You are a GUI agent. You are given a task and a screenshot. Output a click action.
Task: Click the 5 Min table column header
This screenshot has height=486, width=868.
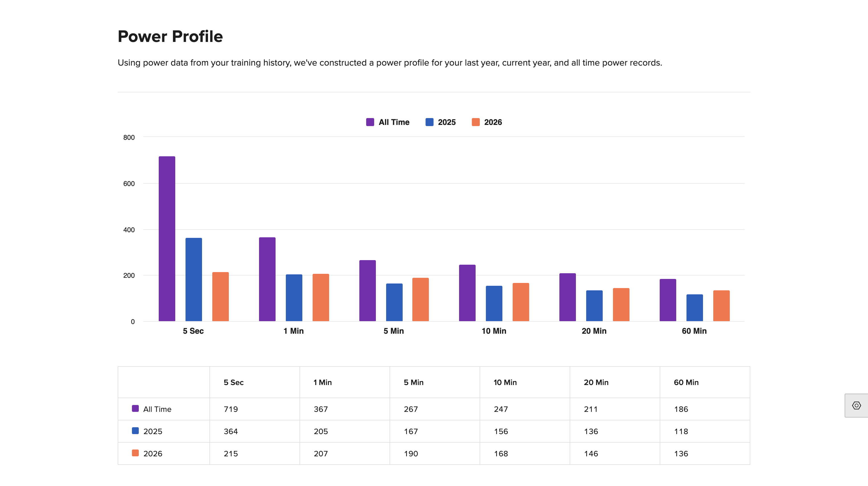coord(413,382)
